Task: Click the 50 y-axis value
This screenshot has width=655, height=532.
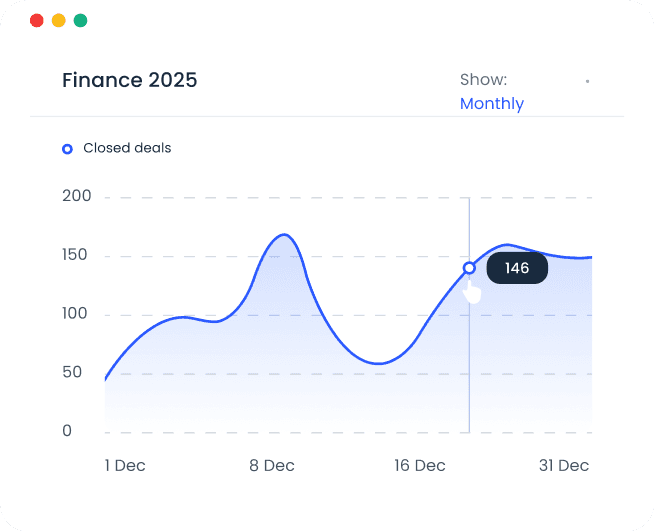Action: [x=72, y=373]
